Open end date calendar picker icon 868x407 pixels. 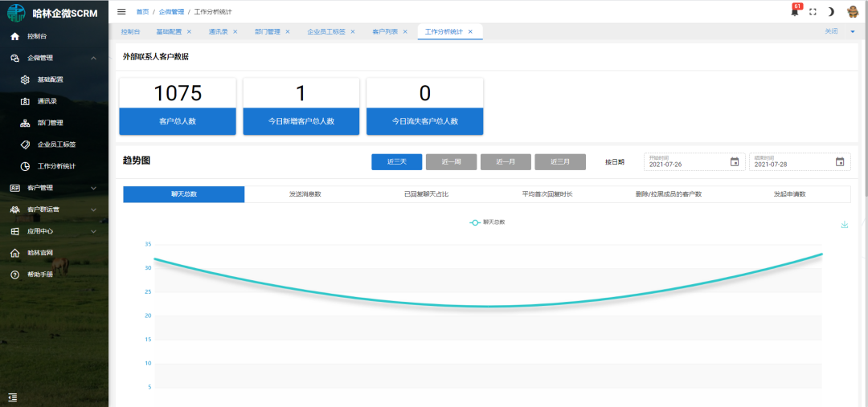click(x=839, y=162)
